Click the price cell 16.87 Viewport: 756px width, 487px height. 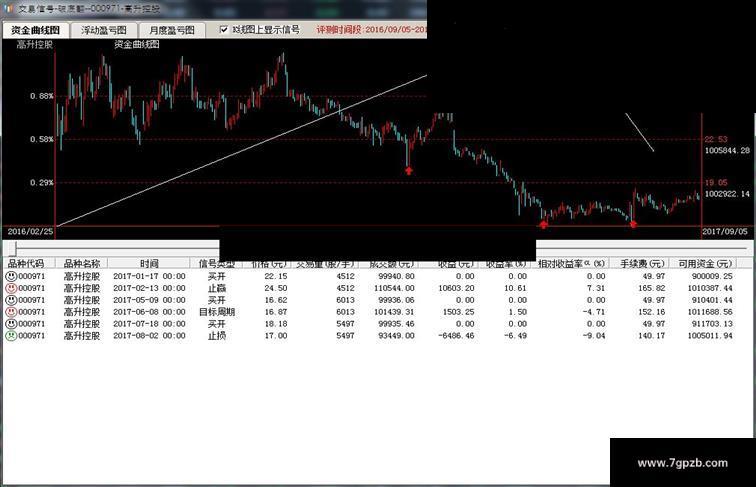tap(276, 312)
